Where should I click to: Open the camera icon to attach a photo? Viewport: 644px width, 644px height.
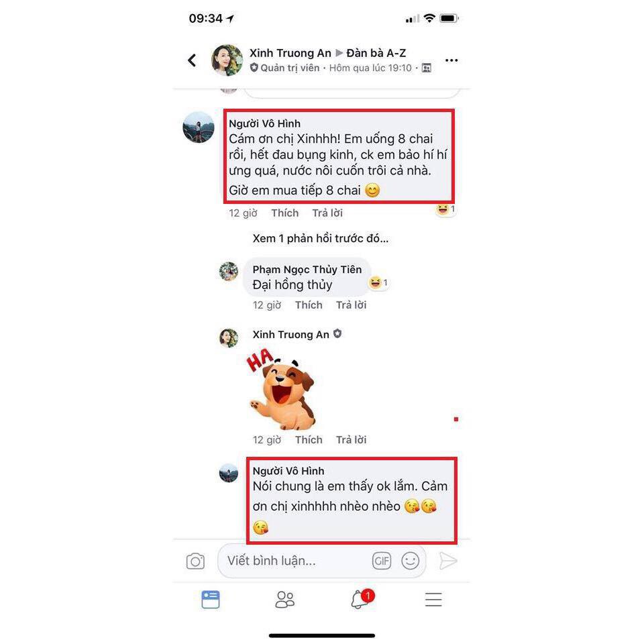point(195,561)
